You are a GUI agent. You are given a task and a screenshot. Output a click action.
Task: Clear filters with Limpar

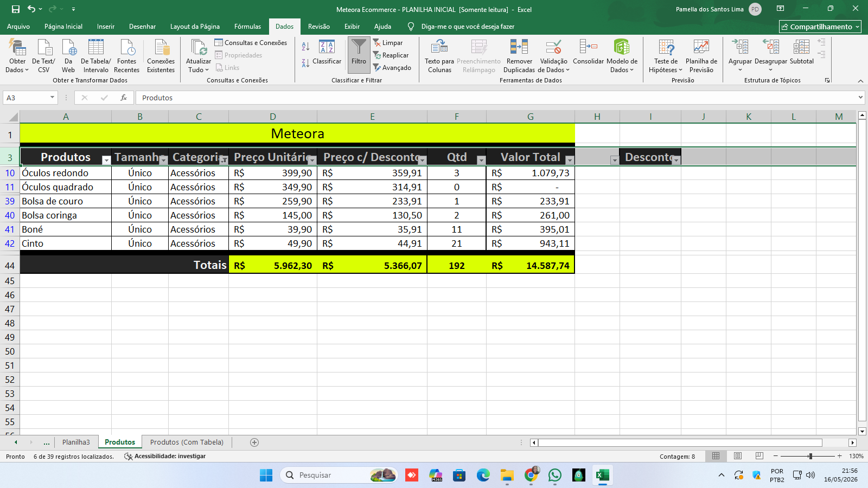pos(388,43)
